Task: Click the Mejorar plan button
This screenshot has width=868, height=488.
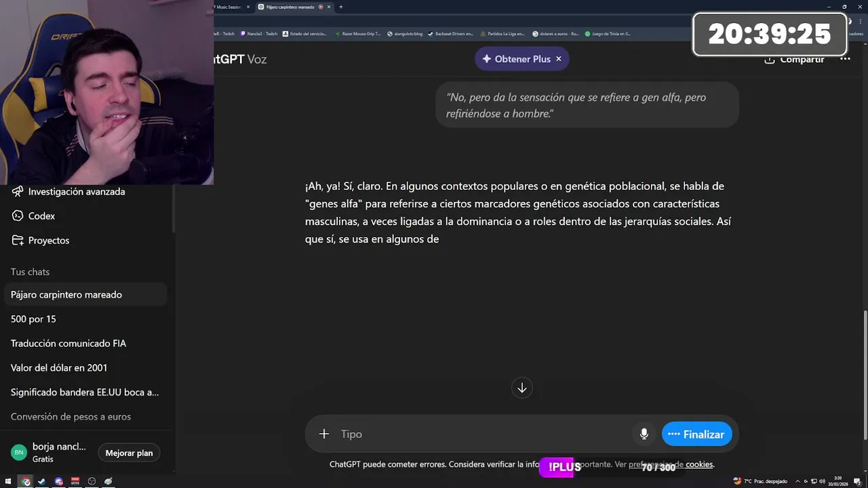Action: [129, 453]
